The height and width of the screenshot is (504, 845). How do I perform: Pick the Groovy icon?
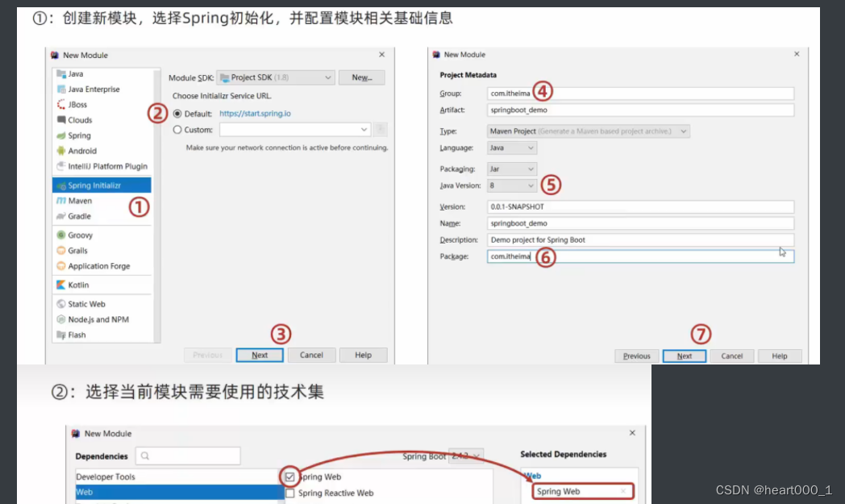[x=61, y=235]
